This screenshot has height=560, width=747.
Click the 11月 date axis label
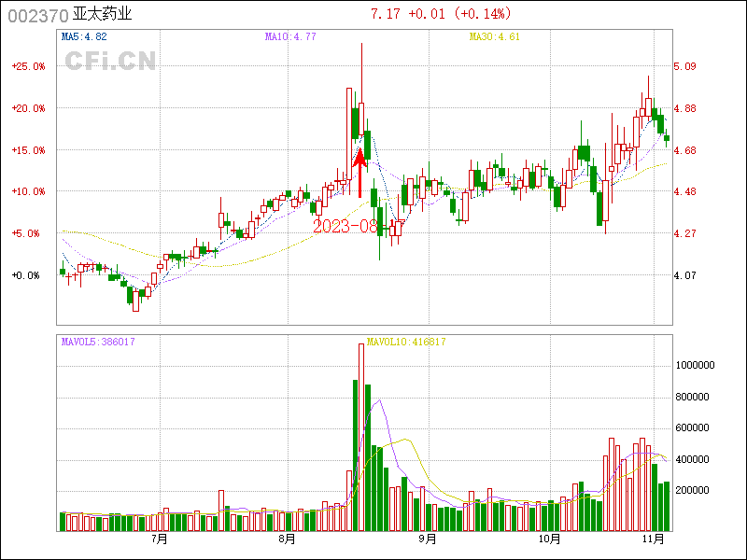pos(653,539)
